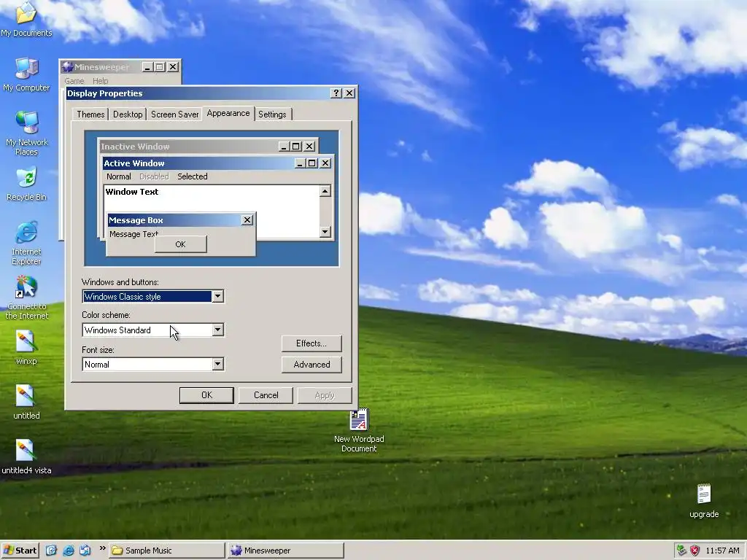Select New Wordpad Document icon
747x560 pixels.
(359, 431)
